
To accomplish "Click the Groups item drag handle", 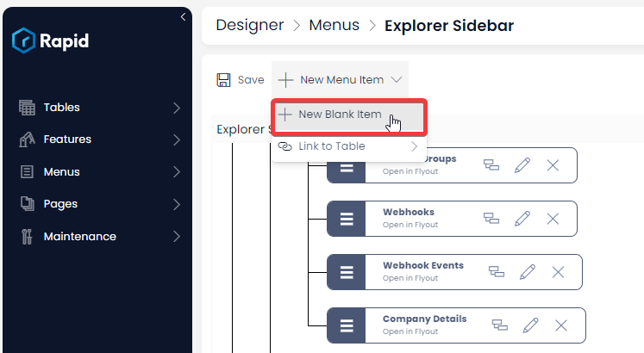I will click(x=347, y=168).
